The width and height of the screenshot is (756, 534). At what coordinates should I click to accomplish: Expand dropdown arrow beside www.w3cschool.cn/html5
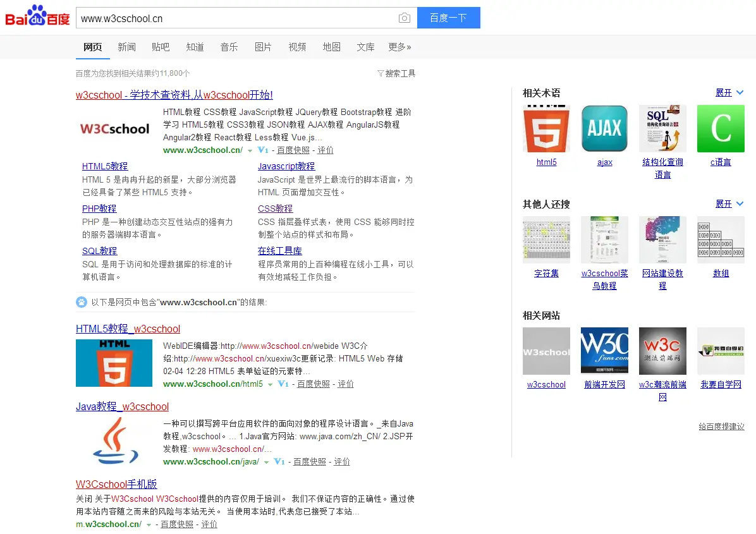270,384
